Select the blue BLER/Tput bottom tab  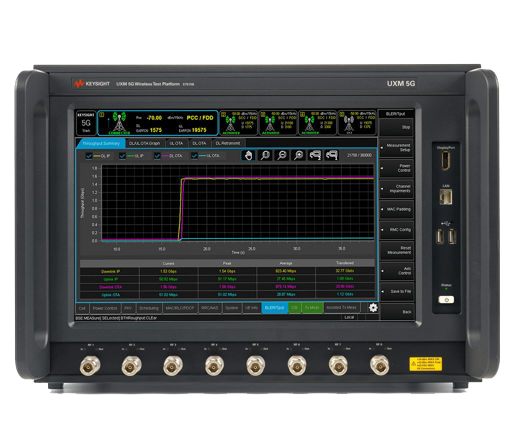coord(275,308)
